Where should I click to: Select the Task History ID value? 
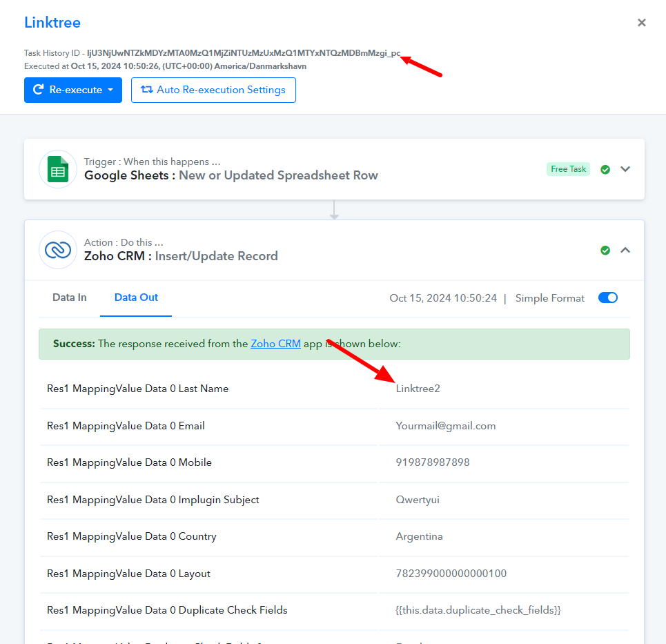tap(244, 53)
